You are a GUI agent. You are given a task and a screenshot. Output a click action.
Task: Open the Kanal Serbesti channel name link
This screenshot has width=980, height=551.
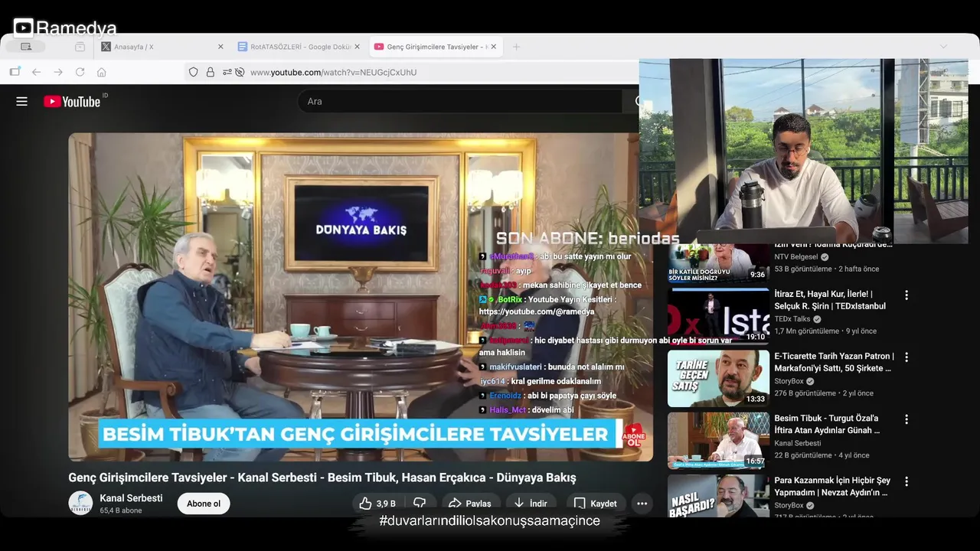point(131,498)
